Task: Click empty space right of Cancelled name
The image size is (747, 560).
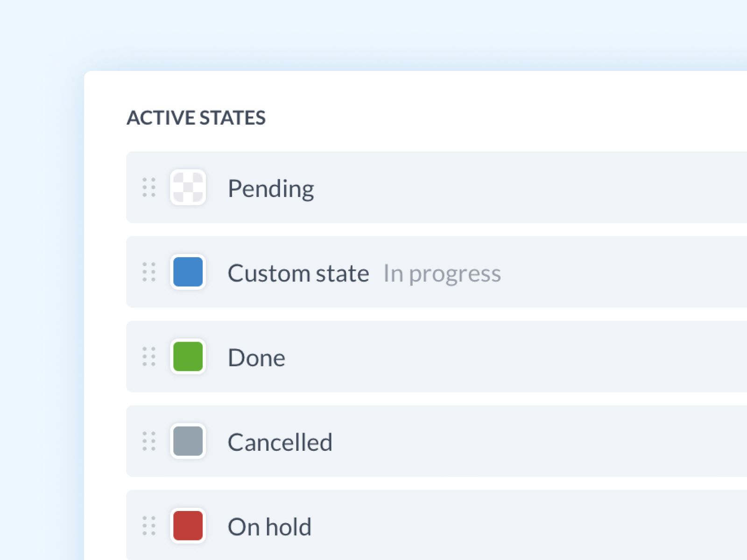Action: point(514,441)
